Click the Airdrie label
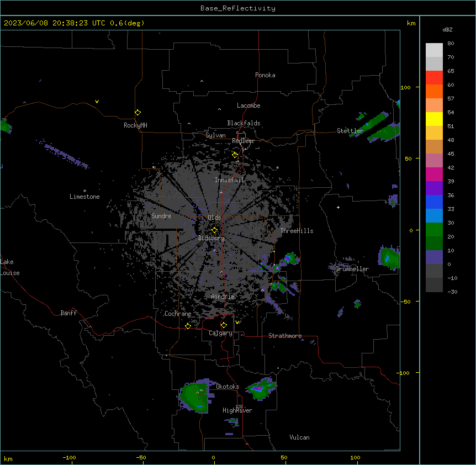This screenshot has height=465, width=476. [223, 297]
